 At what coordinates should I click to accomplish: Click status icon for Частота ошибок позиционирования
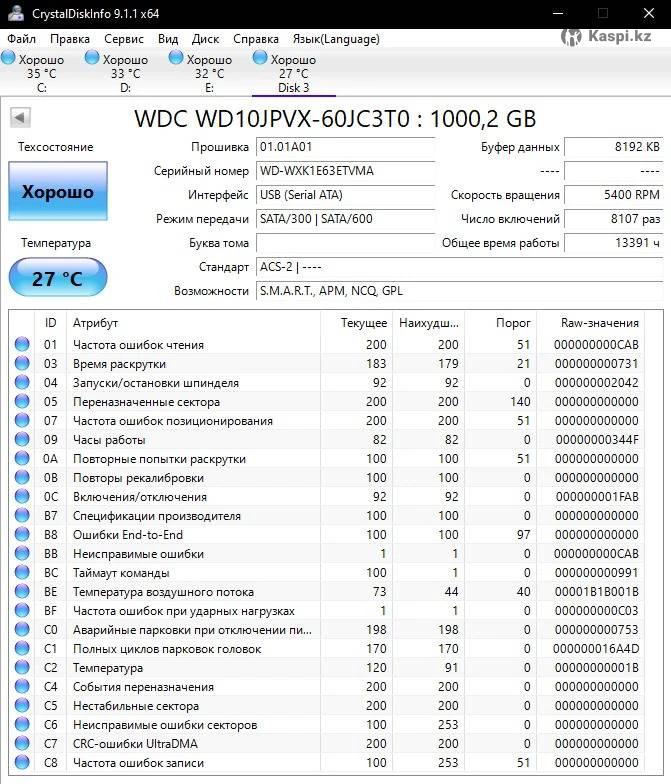(22, 420)
